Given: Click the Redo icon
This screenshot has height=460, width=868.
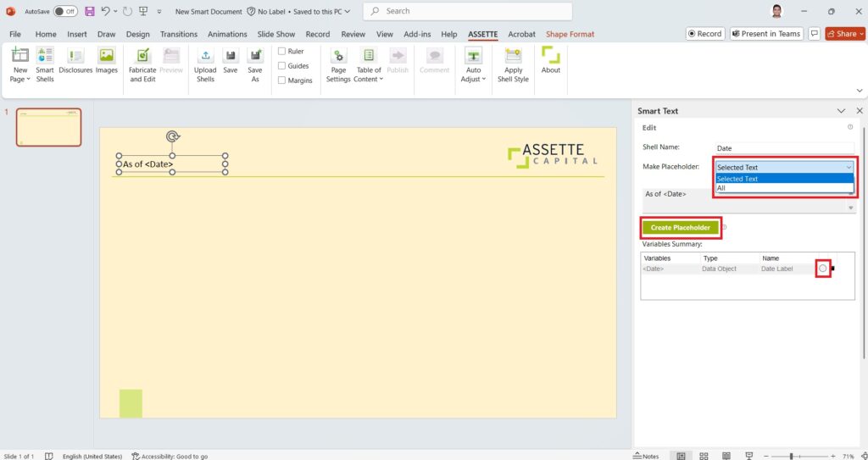Looking at the screenshot, I should [127, 11].
